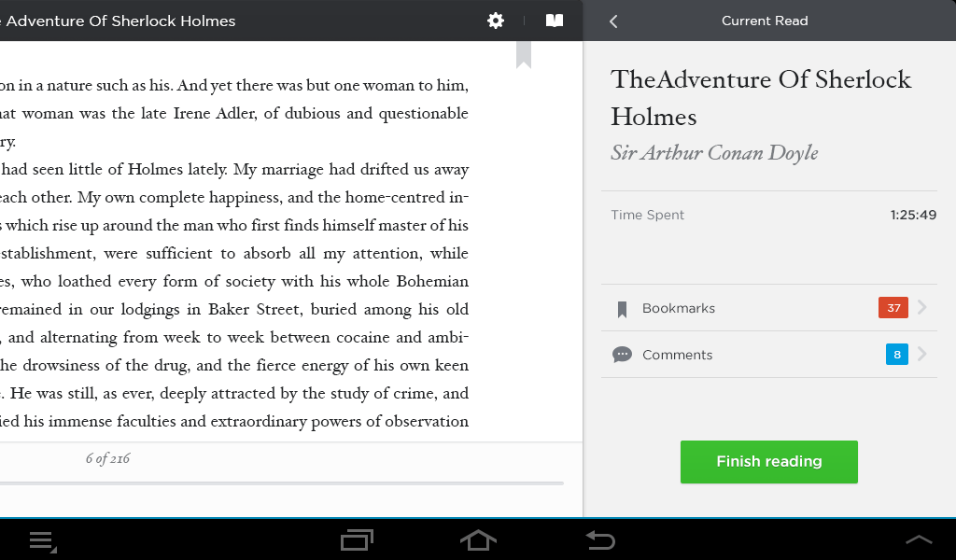Tap the Current Read header tab
956x560 pixels.
(x=765, y=21)
